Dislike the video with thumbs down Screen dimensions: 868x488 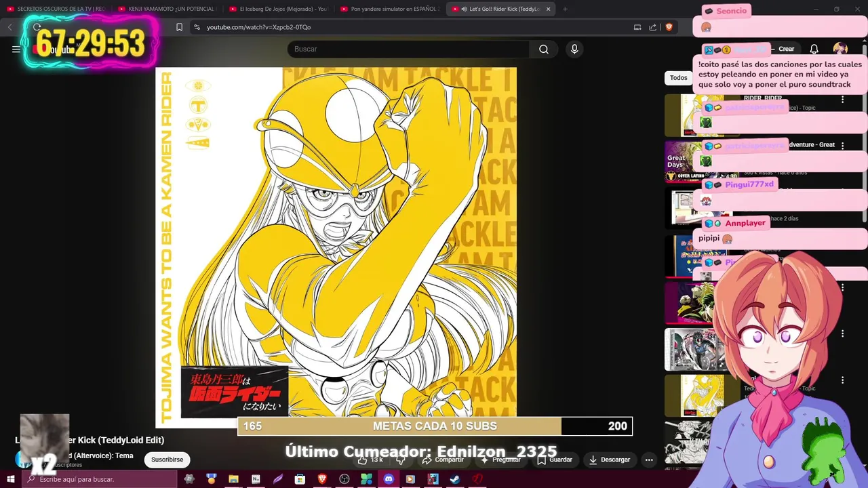click(401, 460)
